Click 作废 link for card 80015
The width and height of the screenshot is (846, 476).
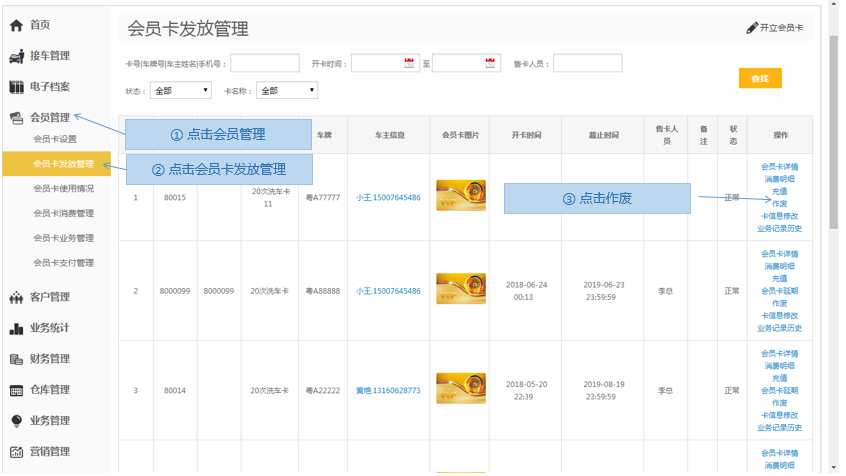(x=779, y=204)
